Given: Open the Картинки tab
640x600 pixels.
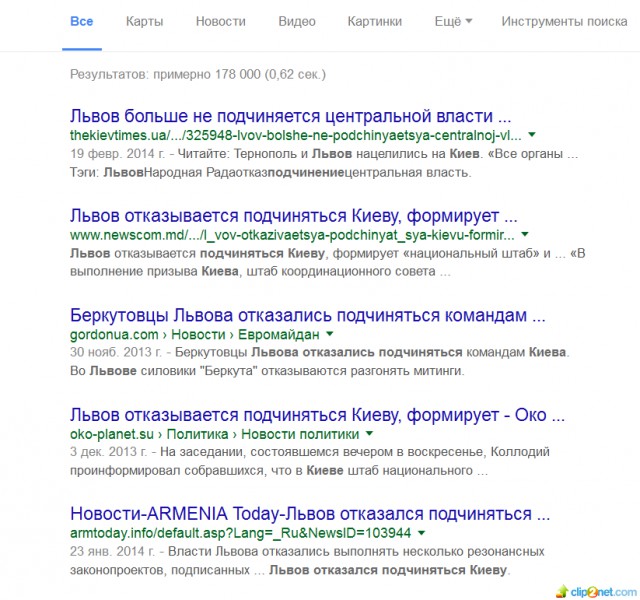Looking at the screenshot, I should pyautogui.click(x=375, y=21).
